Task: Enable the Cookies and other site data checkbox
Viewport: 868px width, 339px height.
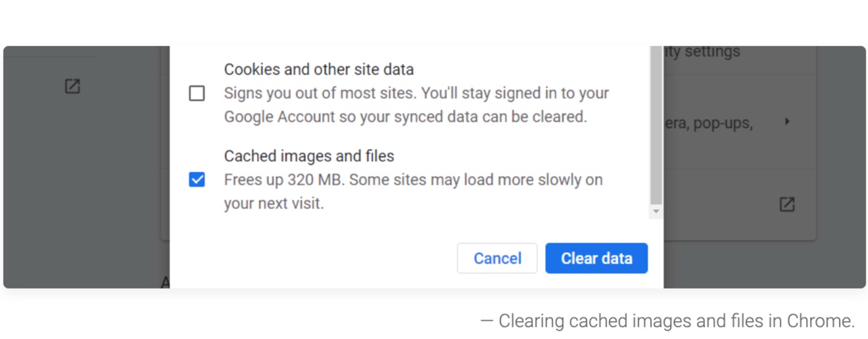Action: [197, 93]
